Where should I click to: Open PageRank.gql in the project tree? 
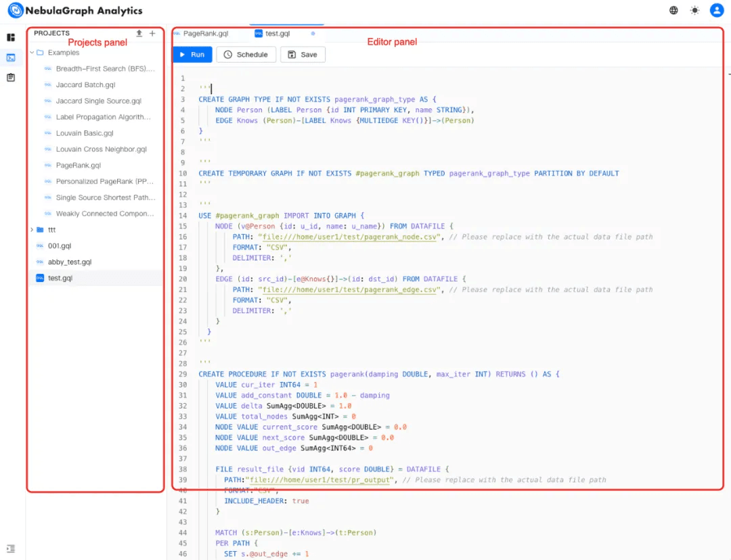[79, 166]
